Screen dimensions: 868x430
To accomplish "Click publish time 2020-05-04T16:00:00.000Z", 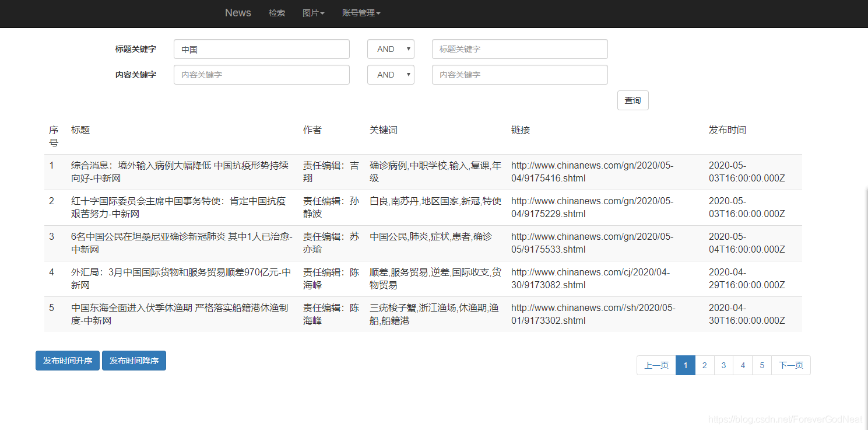I will pyautogui.click(x=747, y=243).
